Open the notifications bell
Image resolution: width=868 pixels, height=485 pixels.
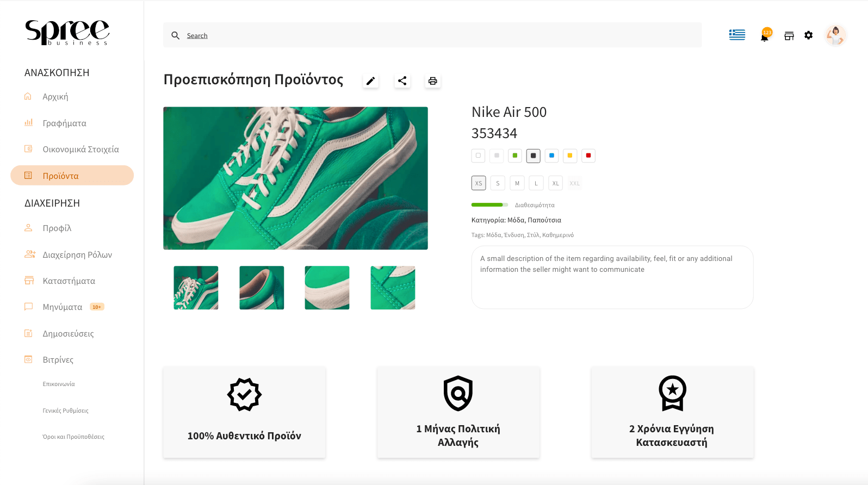pyautogui.click(x=765, y=36)
